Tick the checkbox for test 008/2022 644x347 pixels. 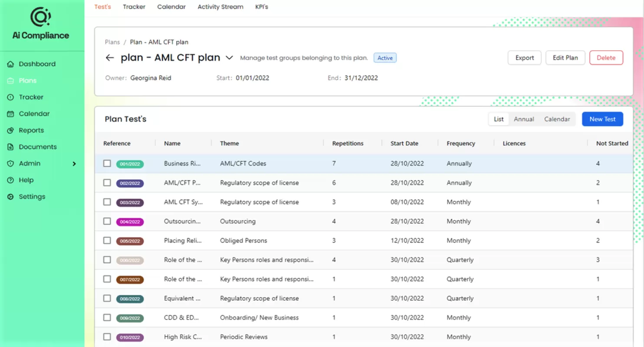click(x=107, y=298)
